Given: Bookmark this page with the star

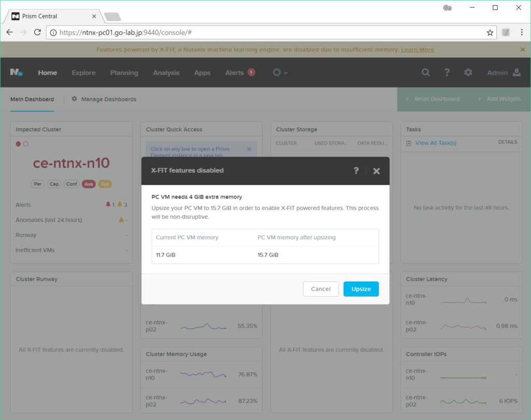Looking at the screenshot, I should point(490,33).
